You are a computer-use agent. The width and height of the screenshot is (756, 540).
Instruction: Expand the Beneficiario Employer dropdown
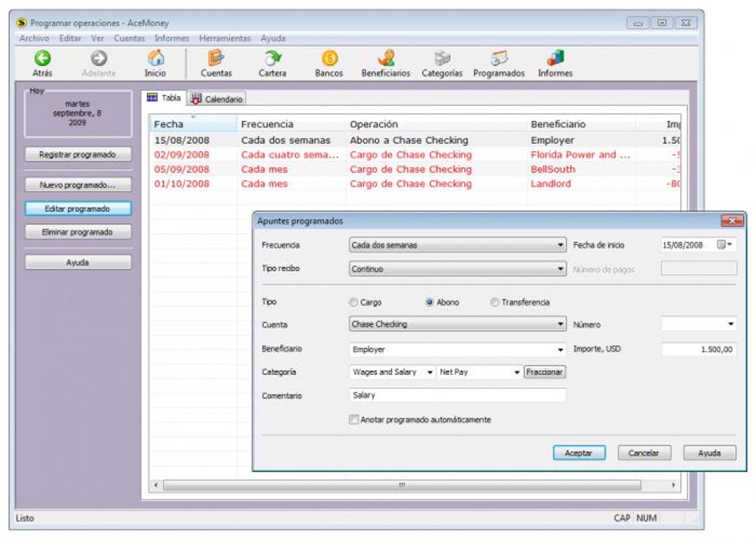pos(560,349)
